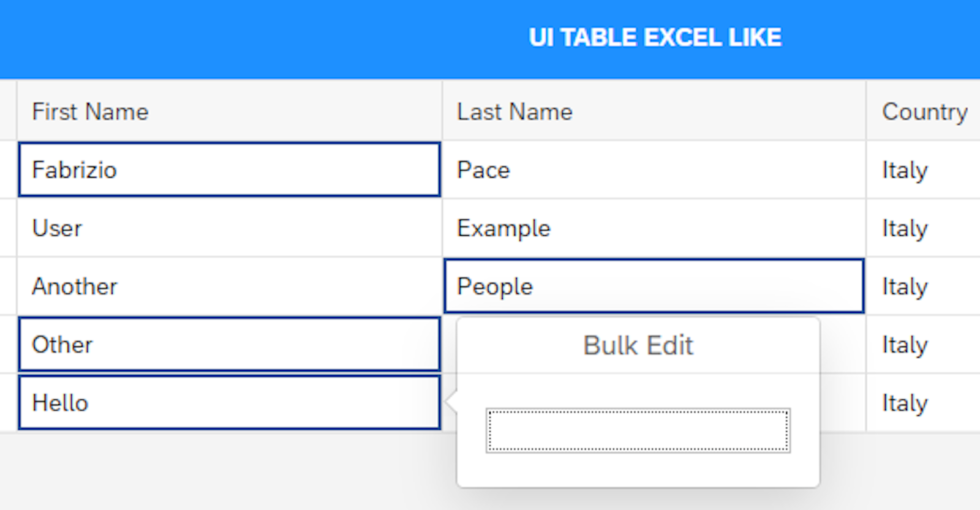The image size is (980, 510).
Task: Click the UI TABLE EXCEL LIKE page title
Action: (655, 37)
